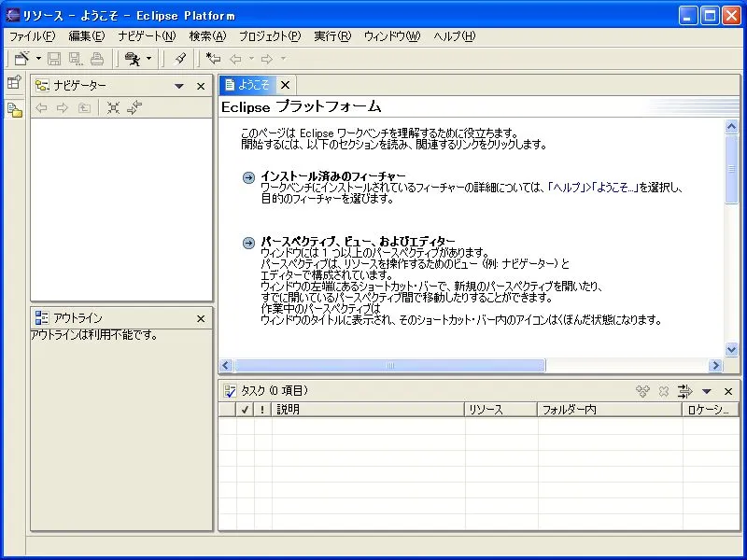This screenshot has width=747, height=560.
Task: Click the last edit location toolbar icon
Action: [x=213, y=59]
